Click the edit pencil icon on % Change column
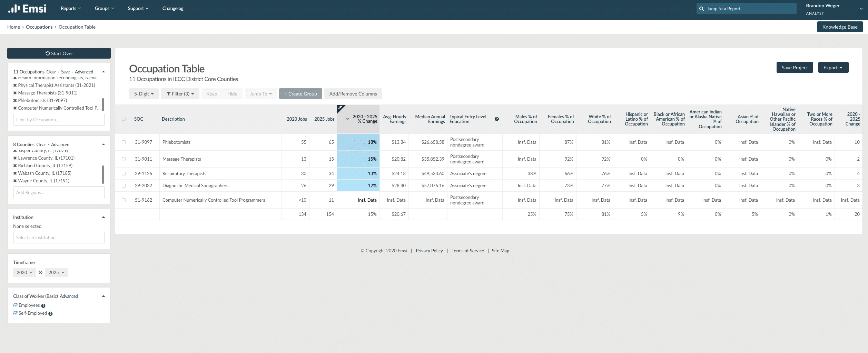 pos(340,108)
